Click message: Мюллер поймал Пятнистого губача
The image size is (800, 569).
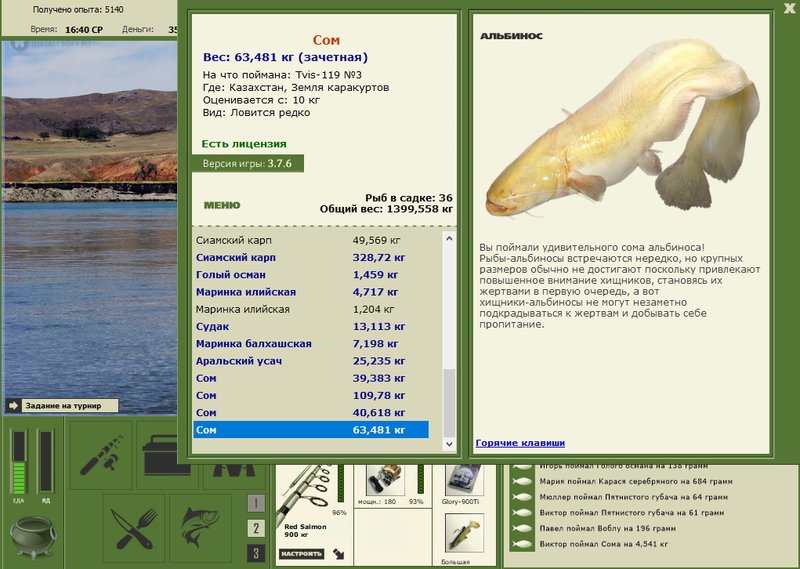tap(634, 497)
